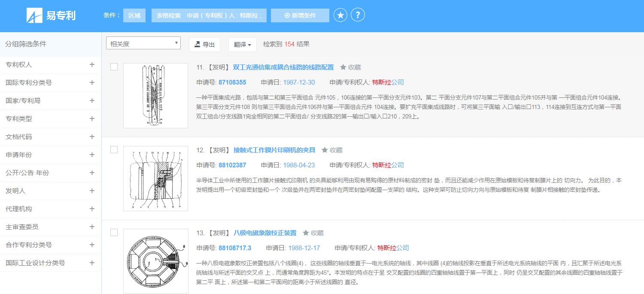Open the 翻译 dropdown menu
Screen dimensions: 644x294
pos(243,44)
